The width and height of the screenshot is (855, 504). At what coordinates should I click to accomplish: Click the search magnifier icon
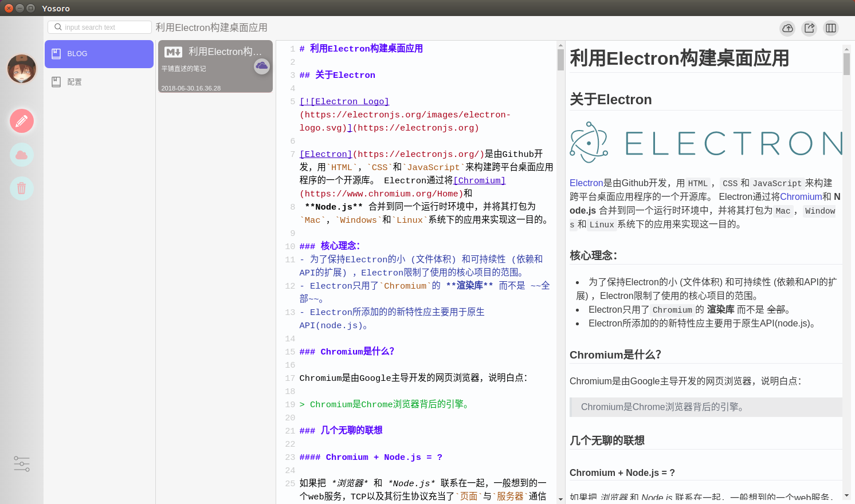point(58,27)
